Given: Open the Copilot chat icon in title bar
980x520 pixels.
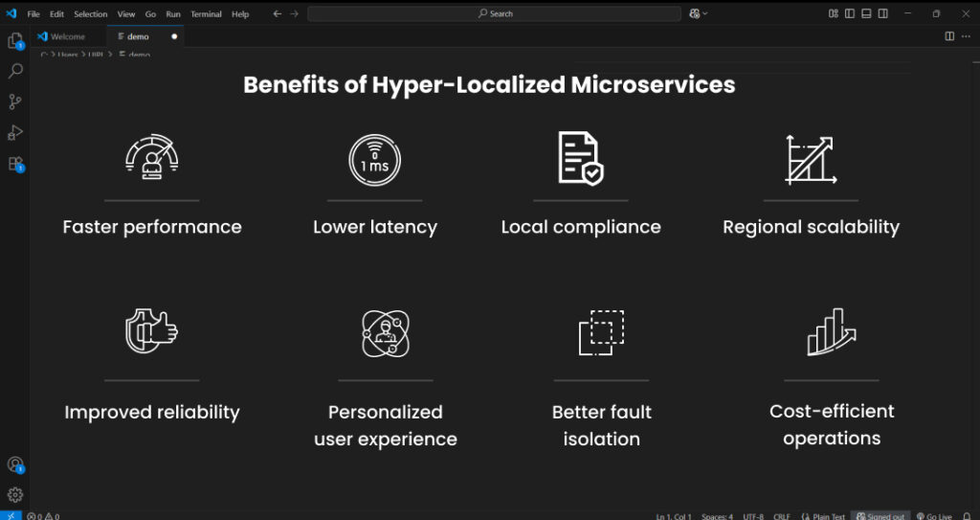Looking at the screenshot, I should pos(695,13).
